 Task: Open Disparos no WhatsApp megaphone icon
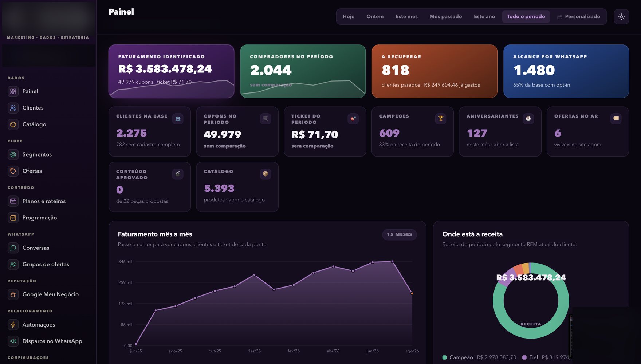(13, 341)
